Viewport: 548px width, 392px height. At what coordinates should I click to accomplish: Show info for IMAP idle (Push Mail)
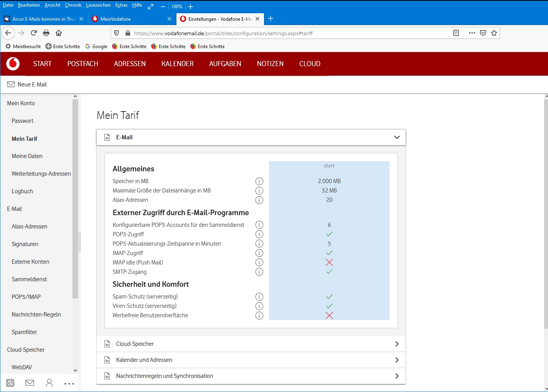(259, 262)
